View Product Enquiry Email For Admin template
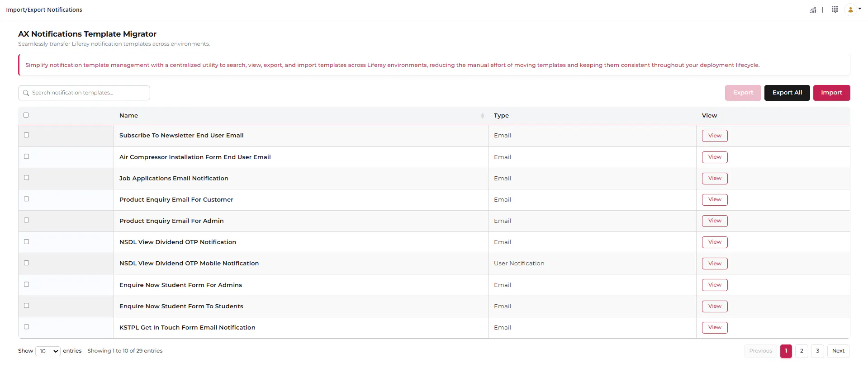868x377 pixels. point(715,221)
